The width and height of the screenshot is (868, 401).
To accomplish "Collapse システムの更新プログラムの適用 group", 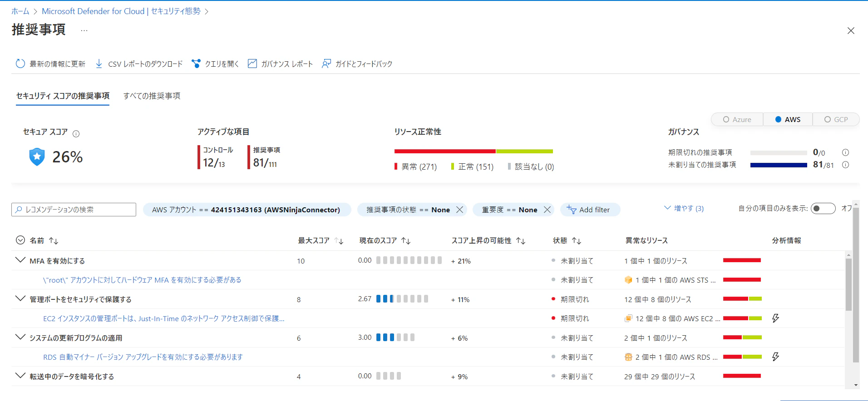I will 20,337.
